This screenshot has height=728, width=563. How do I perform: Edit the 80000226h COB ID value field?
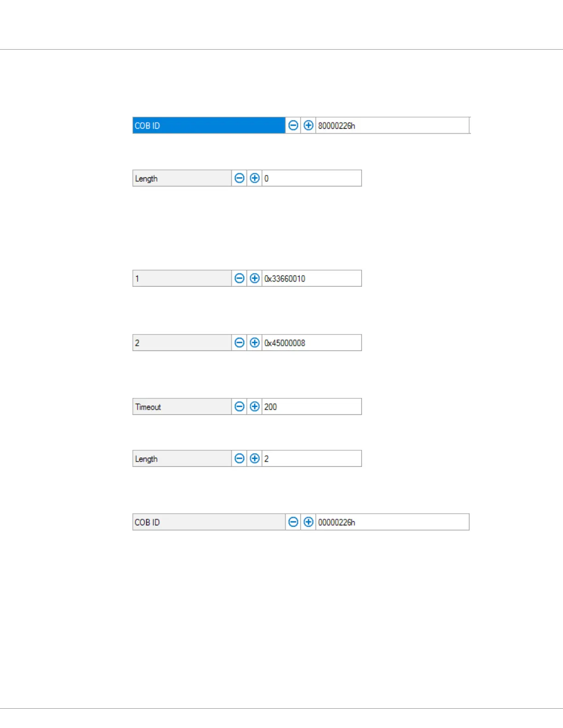click(x=392, y=125)
